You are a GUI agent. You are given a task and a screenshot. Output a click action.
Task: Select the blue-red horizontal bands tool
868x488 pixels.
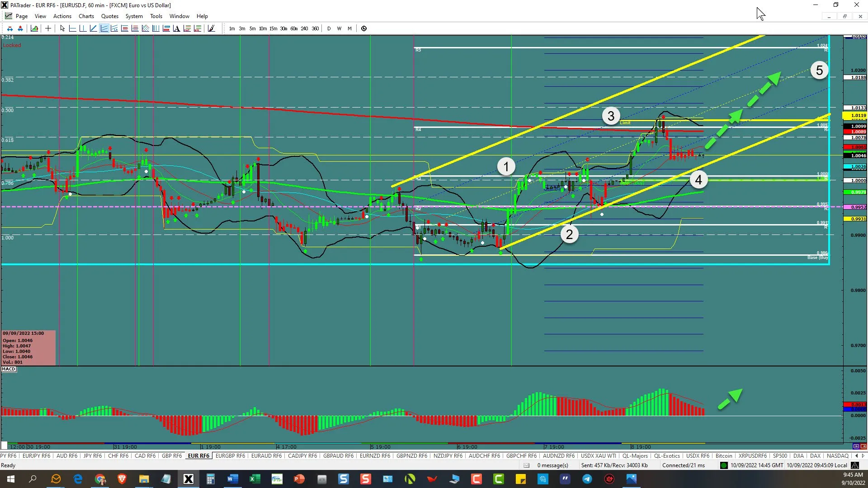point(166,28)
